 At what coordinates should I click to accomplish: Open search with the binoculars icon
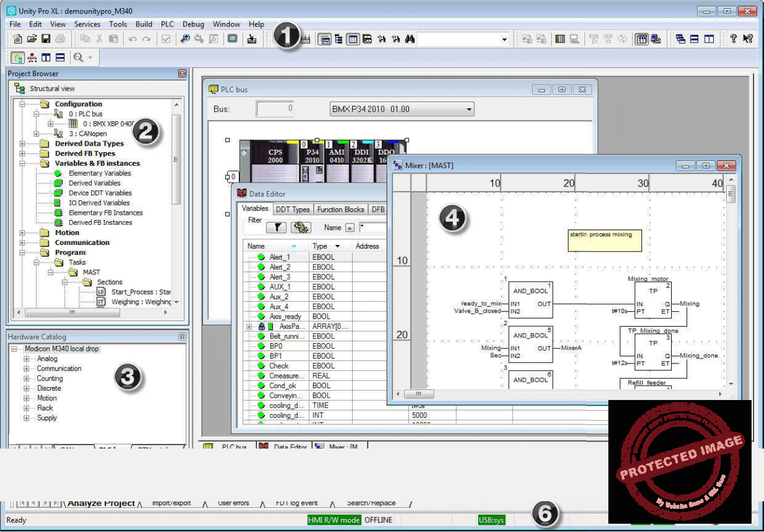point(410,39)
